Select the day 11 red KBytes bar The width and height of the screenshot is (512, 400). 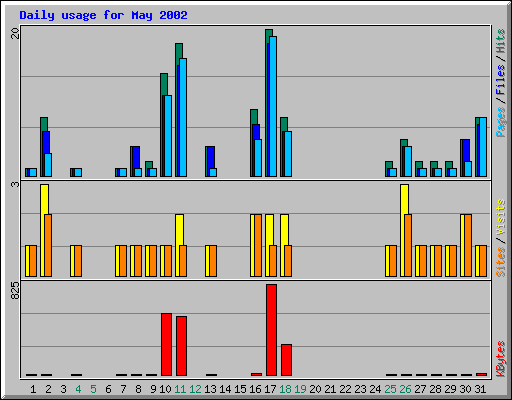181,346
